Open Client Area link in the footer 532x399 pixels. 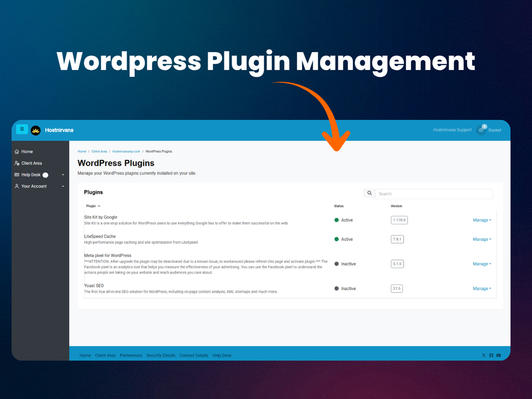tap(106, 356)
